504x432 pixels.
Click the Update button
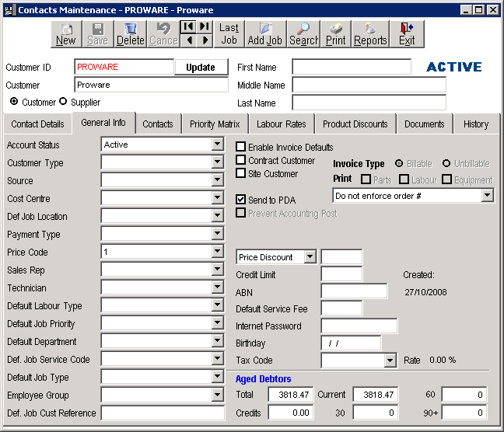[201, 67]
